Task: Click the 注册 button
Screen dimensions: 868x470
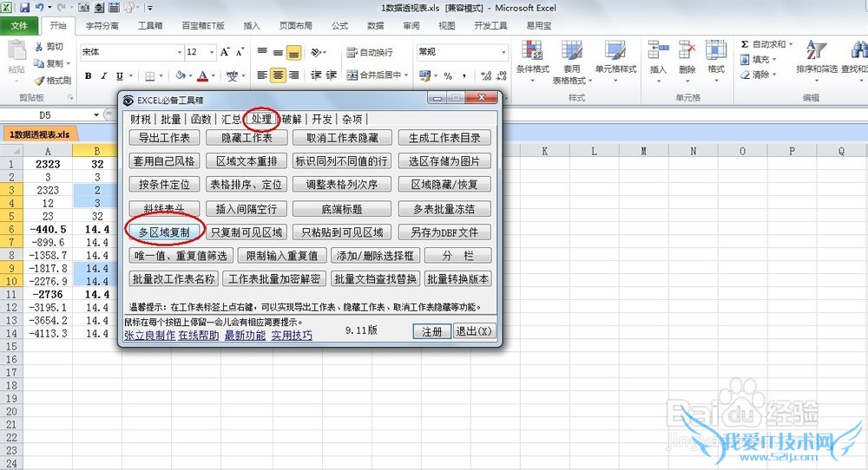Action: click(431, 331)
